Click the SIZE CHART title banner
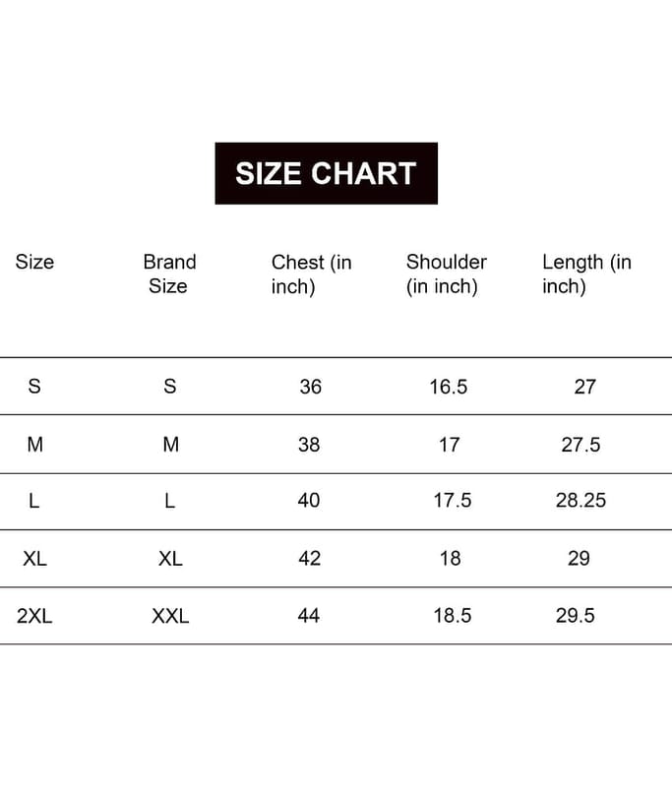 (x=326, y=173)
